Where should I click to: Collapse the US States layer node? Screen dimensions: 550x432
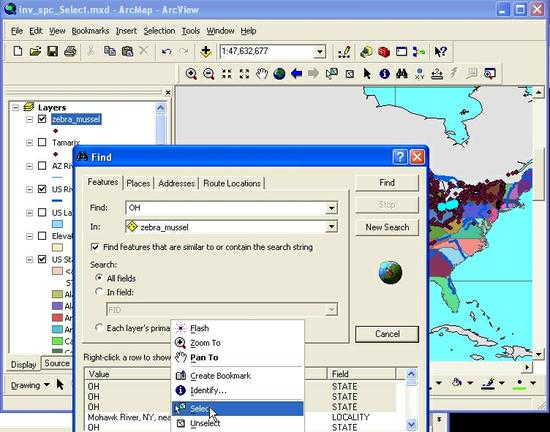(29, 259)
